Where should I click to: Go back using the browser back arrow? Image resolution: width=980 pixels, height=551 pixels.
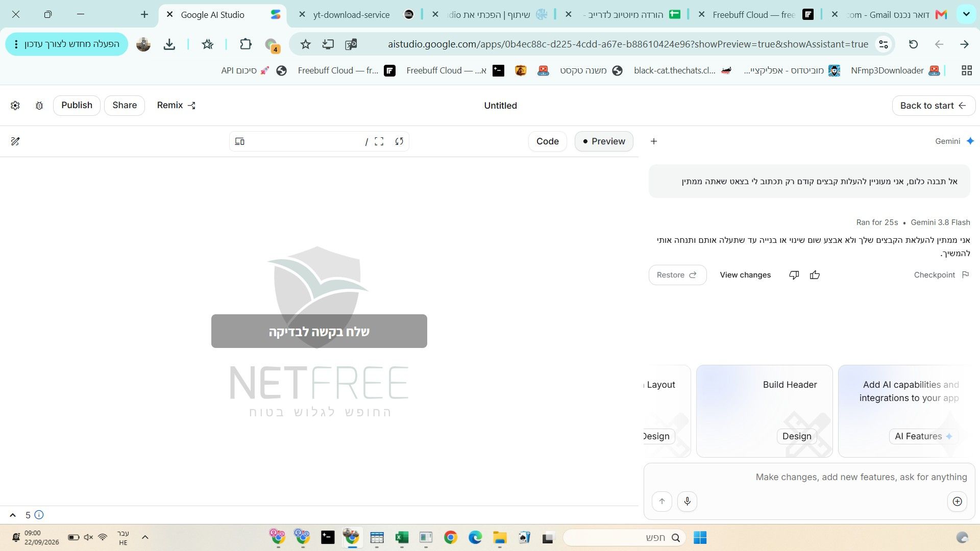[939, 44]
